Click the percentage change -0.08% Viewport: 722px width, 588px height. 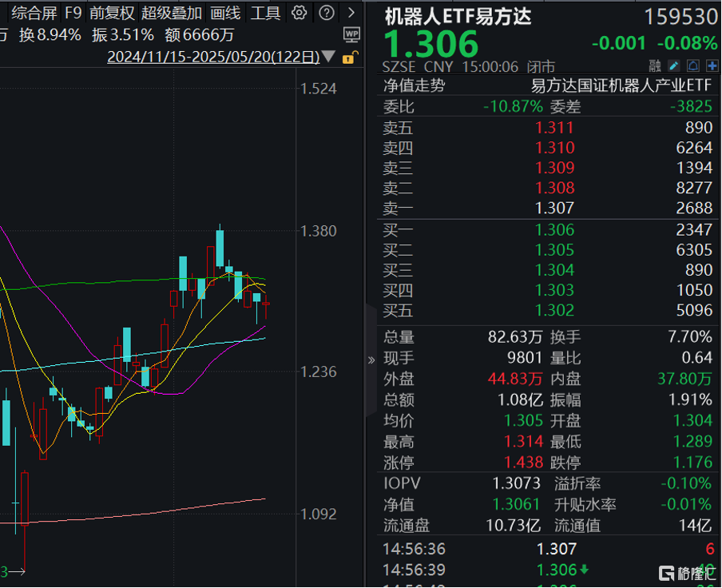point(688,43)
